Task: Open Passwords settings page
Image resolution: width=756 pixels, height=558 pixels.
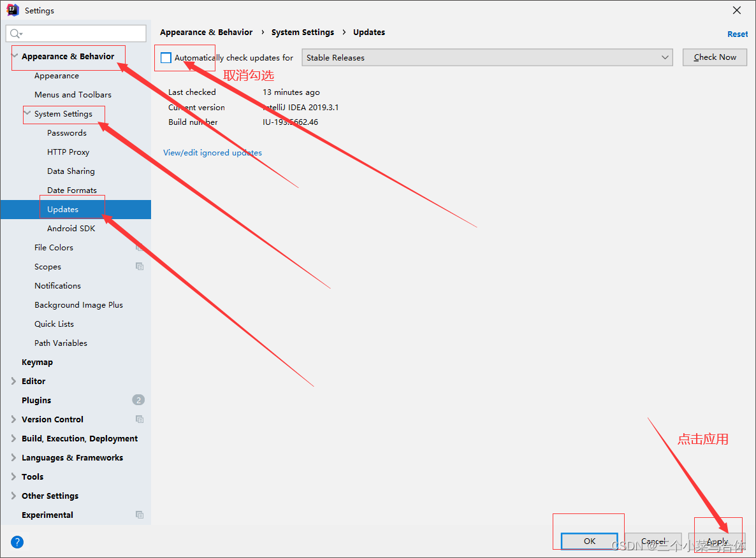Action: 66,133
